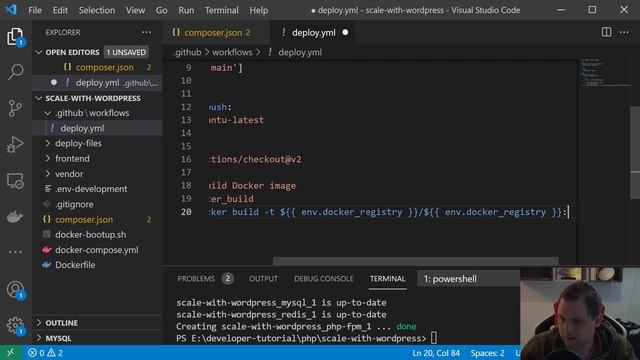Open the Run menu
Viewport: 640px width, 360px height.
(186, 10)
